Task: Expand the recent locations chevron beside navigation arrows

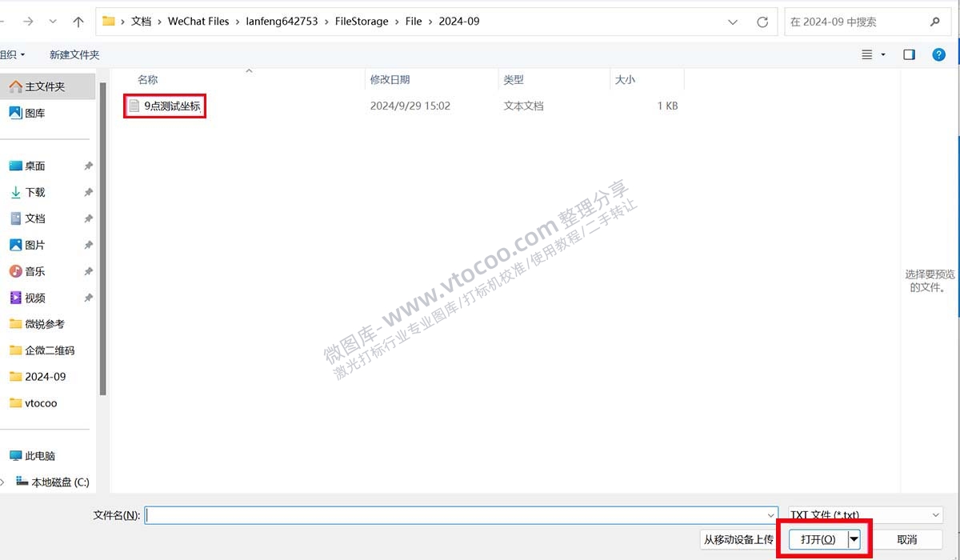Action: 52,22
